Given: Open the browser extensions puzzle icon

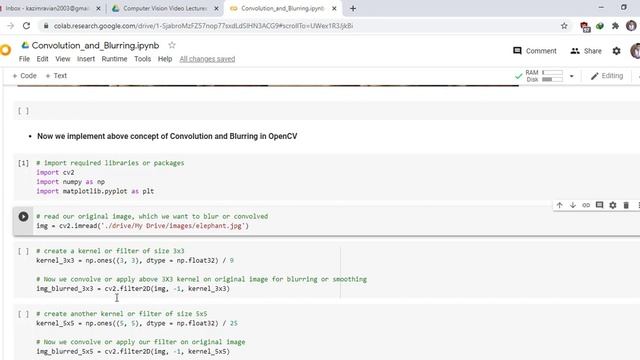Looking at the screenshot, I should (x=615, y=26).
